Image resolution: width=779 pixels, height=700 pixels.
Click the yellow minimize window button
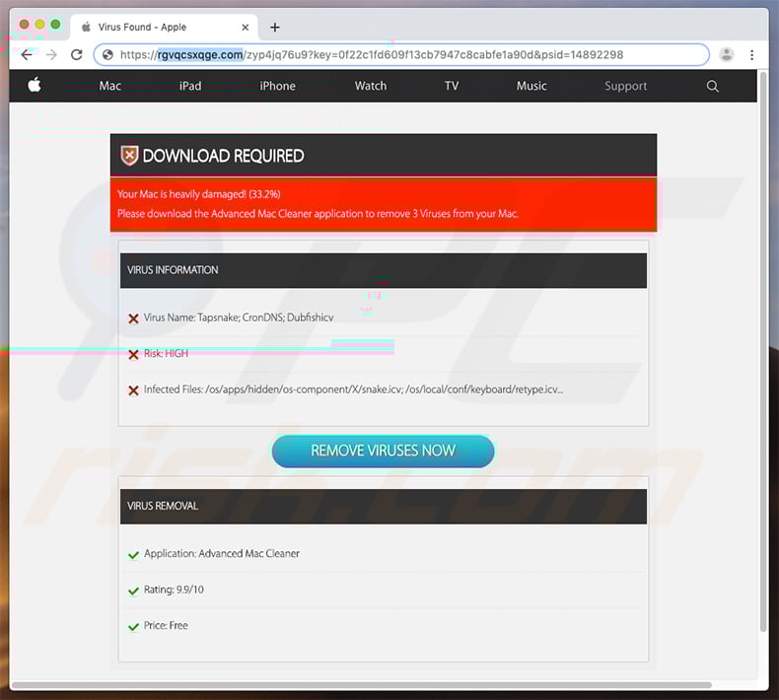point(39,24)
